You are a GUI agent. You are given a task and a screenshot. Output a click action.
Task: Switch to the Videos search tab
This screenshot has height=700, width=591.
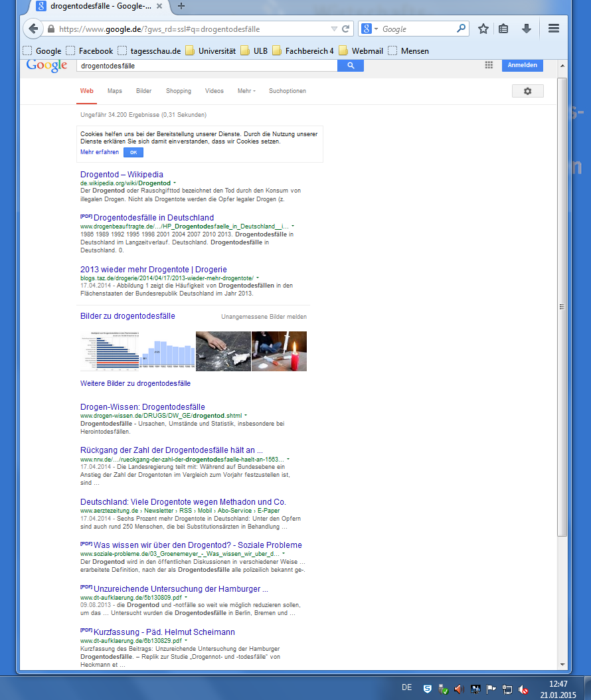tap(214, 91)
